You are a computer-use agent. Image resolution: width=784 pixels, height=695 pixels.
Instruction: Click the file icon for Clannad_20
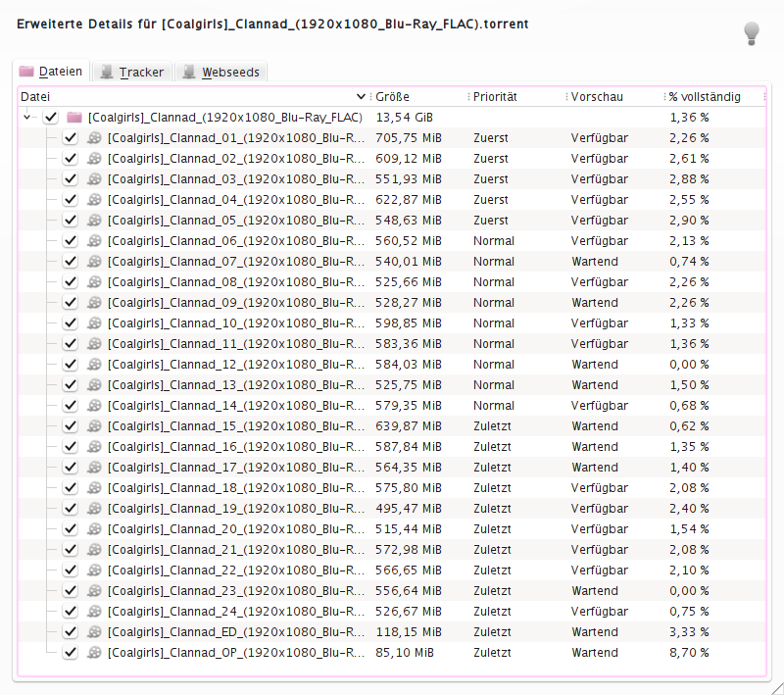(94, 529)
